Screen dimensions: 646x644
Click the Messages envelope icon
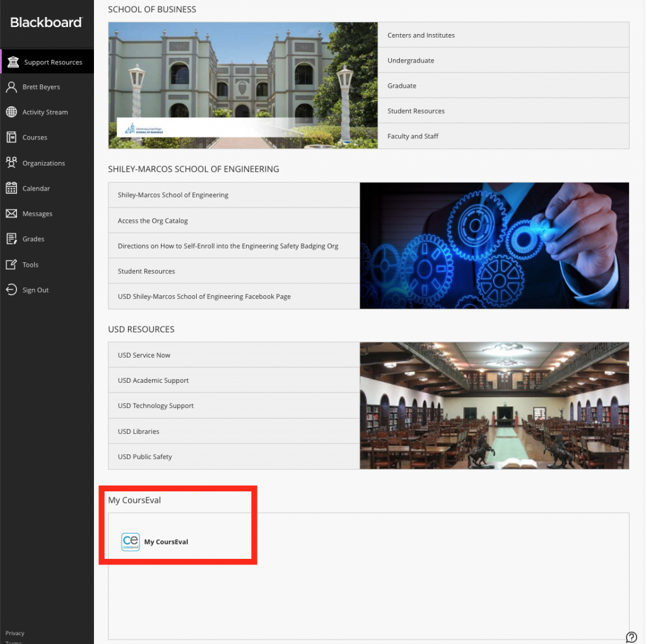point(11,213)
